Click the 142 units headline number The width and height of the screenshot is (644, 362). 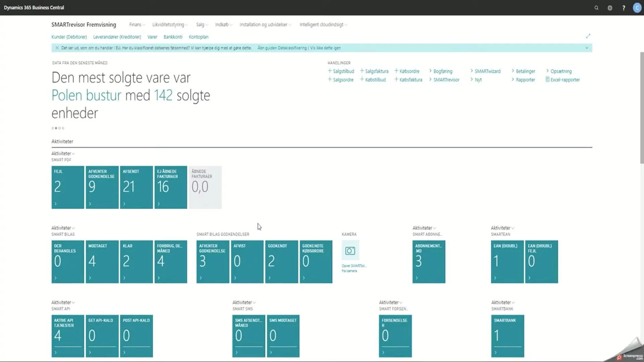163,96
